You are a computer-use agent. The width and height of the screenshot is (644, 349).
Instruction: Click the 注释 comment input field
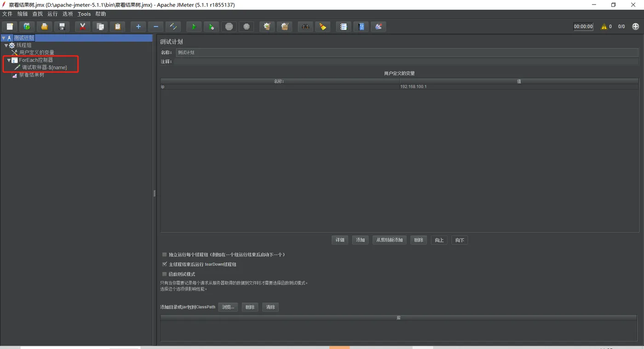tap(406, 61)
